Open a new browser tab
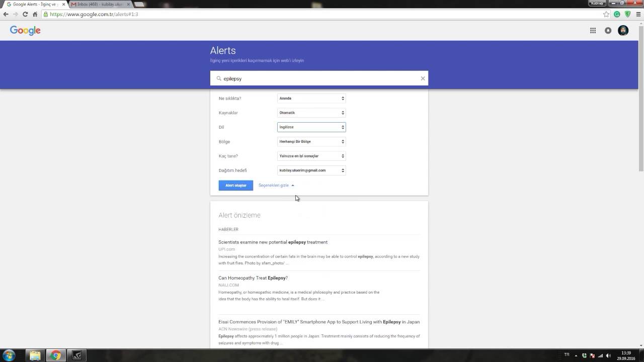Screen dimensions: 644x362 point(139,4)
